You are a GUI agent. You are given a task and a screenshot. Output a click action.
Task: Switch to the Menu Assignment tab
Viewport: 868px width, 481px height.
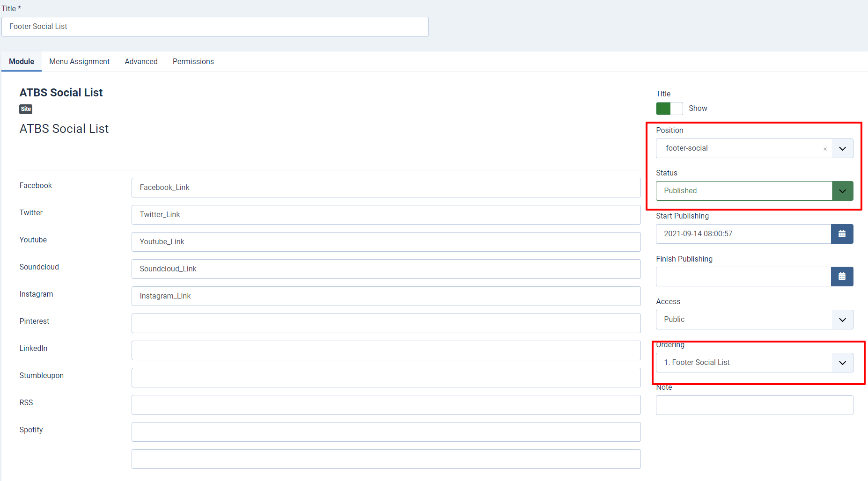coord(79,62)
